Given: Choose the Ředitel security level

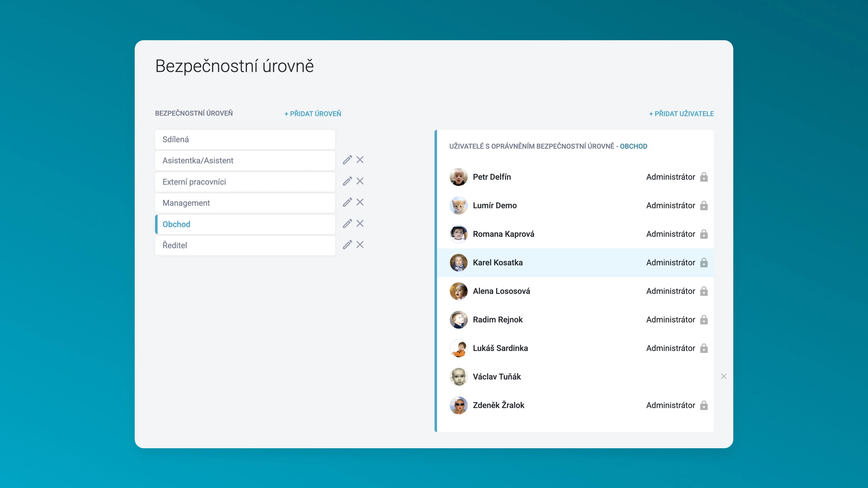Looking at the screenshot, I should [245, 246].
